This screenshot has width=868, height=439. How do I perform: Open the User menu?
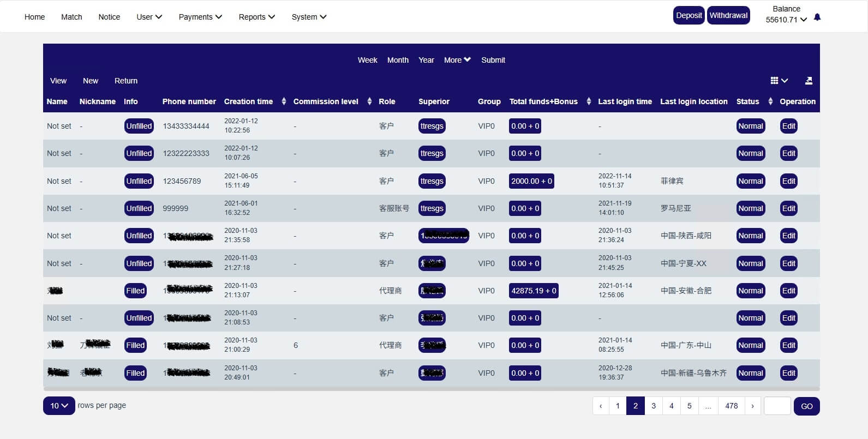tap(149, 17)
